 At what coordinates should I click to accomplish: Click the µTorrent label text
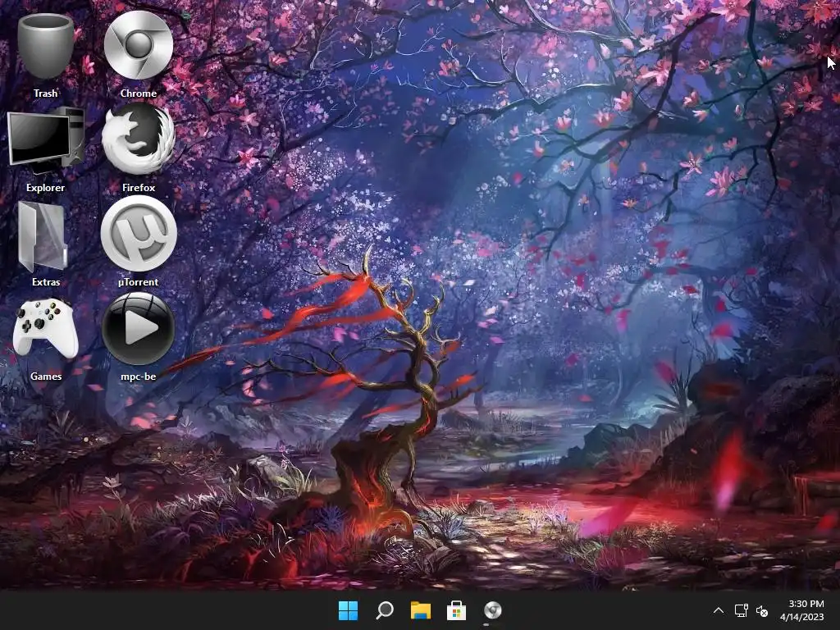tap(138, 282)
